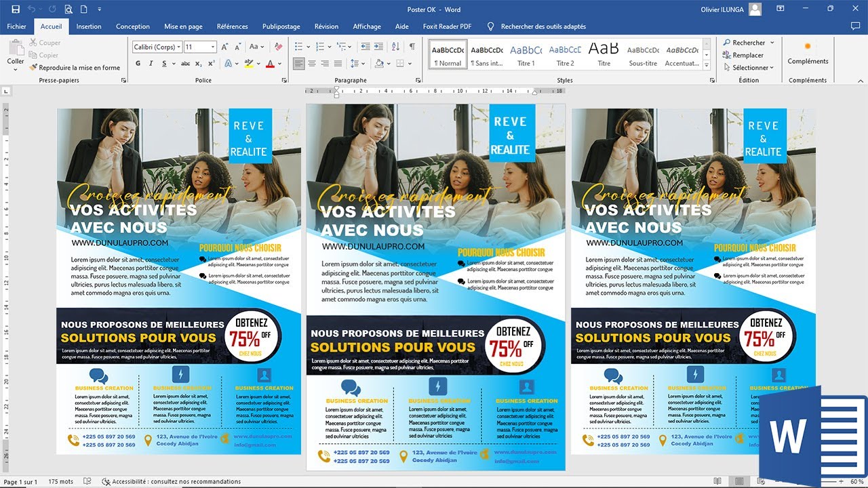Click the Copier copy button
This screenshot has width=868, height=488.
coord(44,56)
